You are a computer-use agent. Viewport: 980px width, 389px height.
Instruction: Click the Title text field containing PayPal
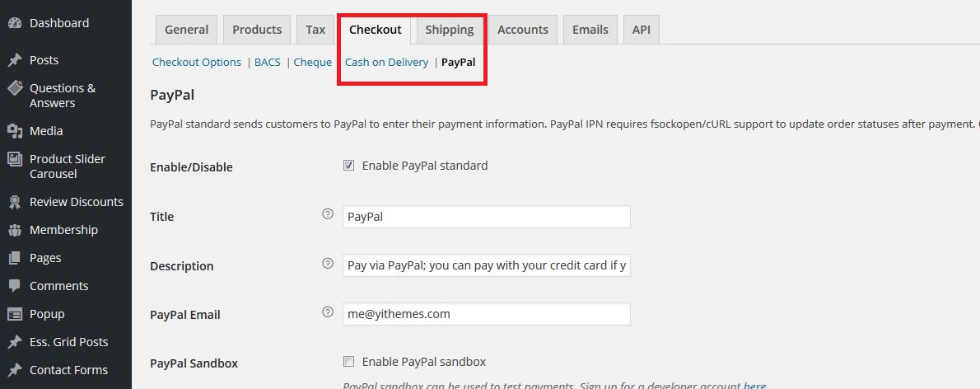tap(486, 217)
